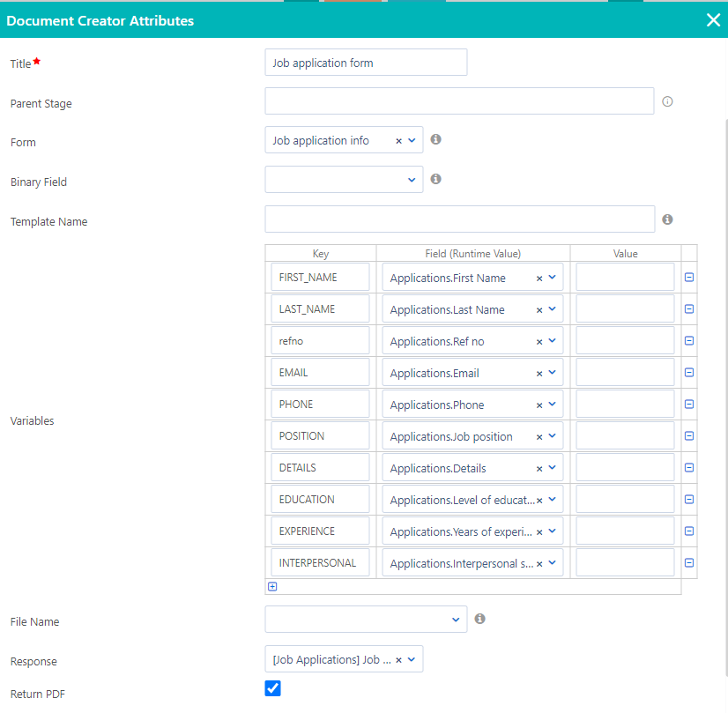The height and width of the screenshot is (713, 728).
Task: Click the info icon next to File Name
Action: [479, 619]
